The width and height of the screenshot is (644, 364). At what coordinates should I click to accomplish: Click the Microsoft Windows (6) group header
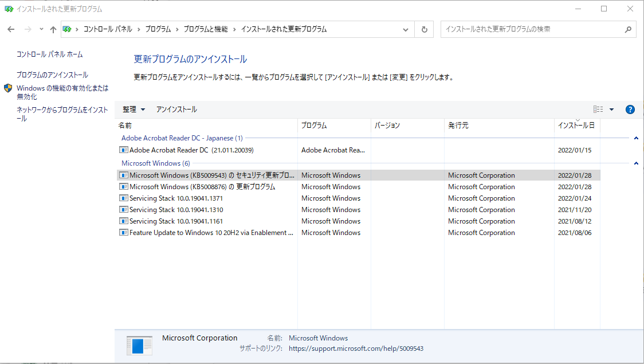pyautogui.click(x=156, y=163)
